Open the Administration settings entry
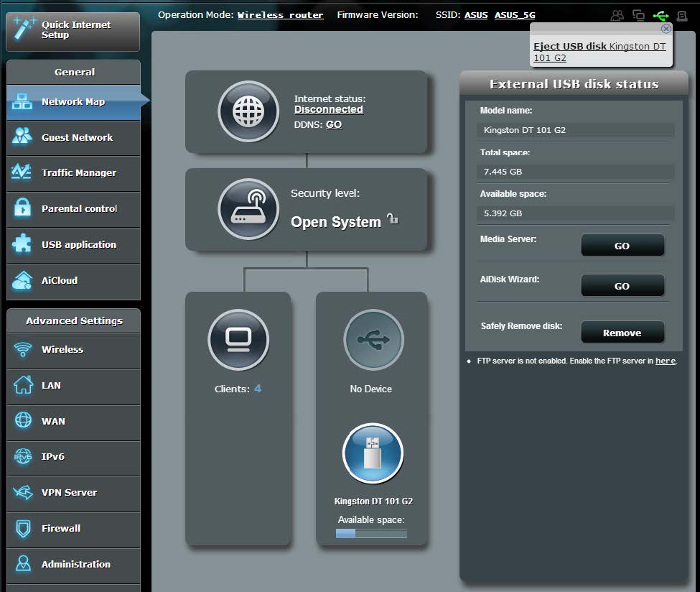 (74, 565)
